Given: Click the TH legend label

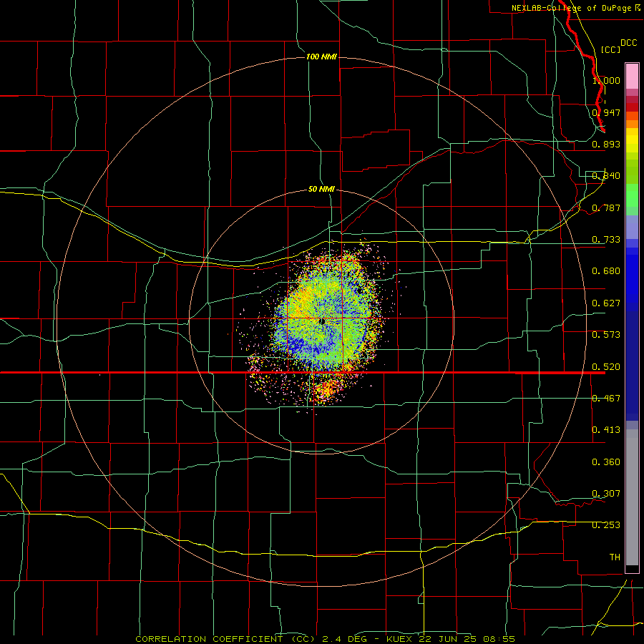Looking at the screenshot, I should click(x=615, y=557).
